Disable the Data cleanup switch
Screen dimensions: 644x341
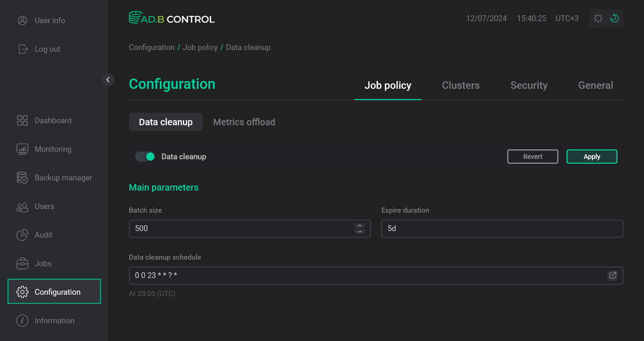click(x=145, y=156)
